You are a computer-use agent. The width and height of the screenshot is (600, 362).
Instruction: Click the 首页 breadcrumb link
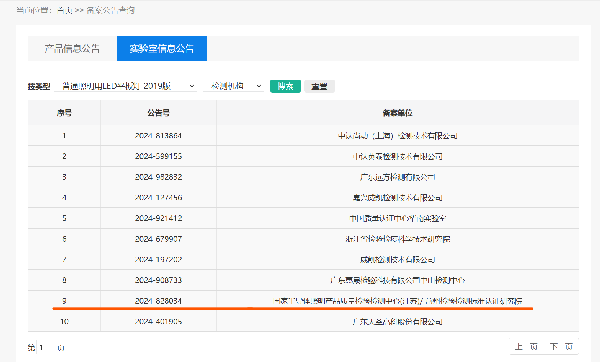(x=65, y=10)
